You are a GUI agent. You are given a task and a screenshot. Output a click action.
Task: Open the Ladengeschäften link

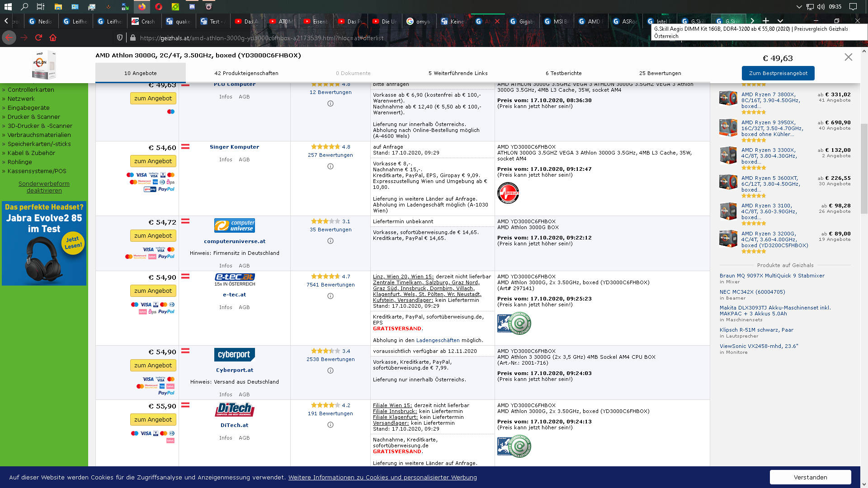pyautogui.click(x=438, y=340)
